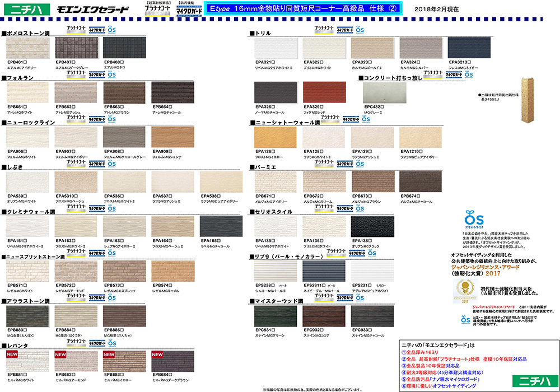Screen dimensions: 560x392
Task: Click the green ニチハ logo at bottom-right
Action: point(535,381)
